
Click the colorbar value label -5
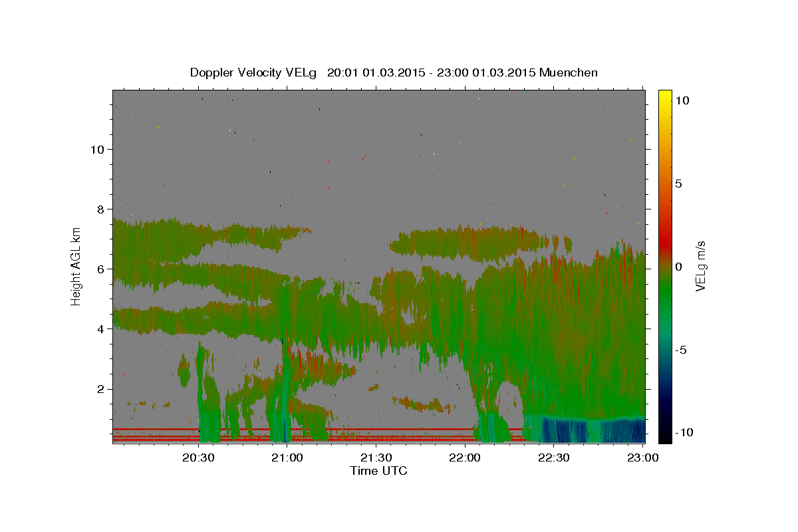680,350
